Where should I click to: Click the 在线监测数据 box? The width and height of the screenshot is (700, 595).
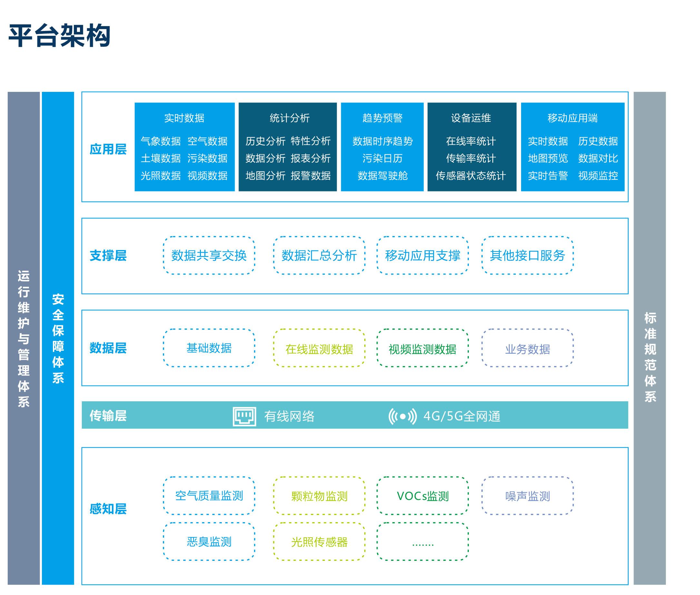(319, 348)
